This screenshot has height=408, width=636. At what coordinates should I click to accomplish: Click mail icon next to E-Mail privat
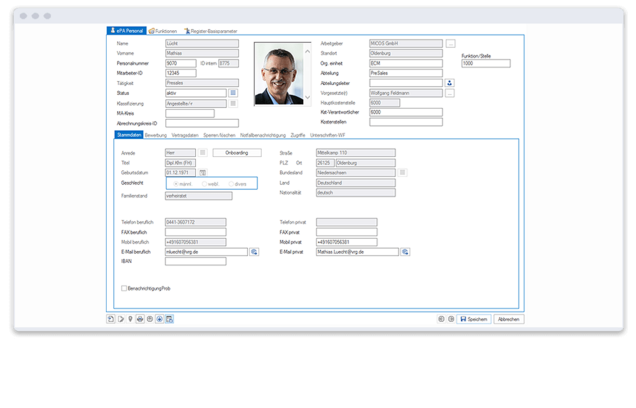pyautogui.click(x=405, y=252)
